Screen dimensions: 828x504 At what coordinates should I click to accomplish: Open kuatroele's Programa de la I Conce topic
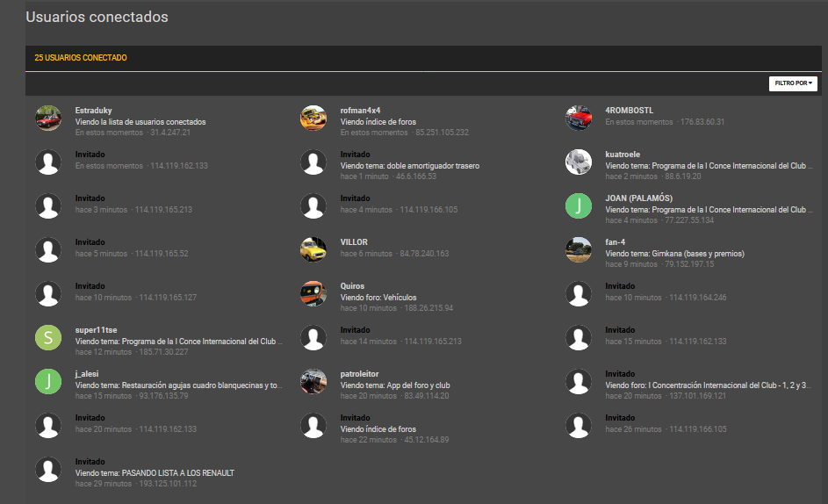tap(732, 166)
